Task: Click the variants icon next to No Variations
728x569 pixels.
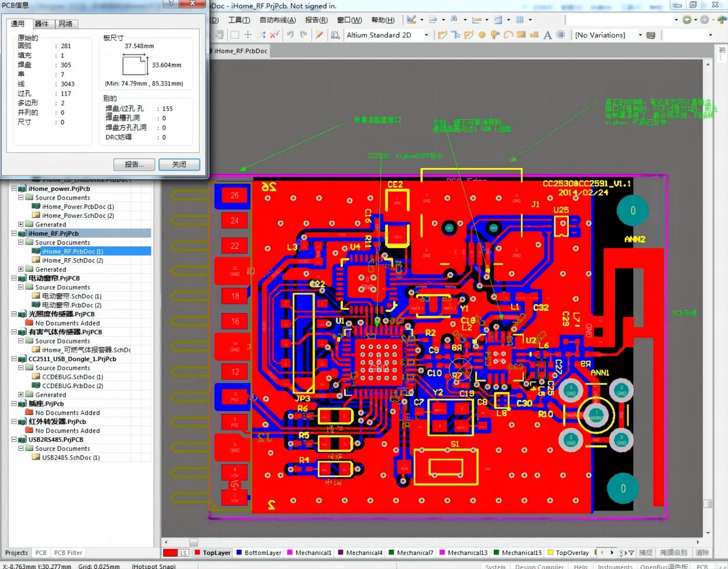Action: (650, 35)
